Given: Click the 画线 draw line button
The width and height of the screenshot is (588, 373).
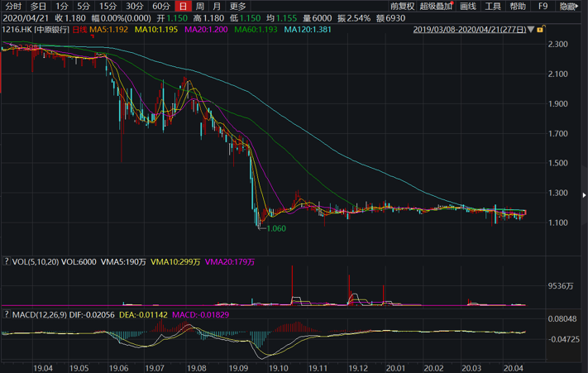Looking at the screenshot, I should pos(468,7).
